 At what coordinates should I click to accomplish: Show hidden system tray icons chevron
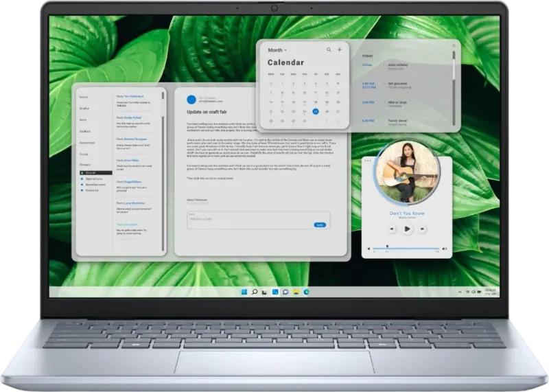pyautogui.click(x=460, y=292)
